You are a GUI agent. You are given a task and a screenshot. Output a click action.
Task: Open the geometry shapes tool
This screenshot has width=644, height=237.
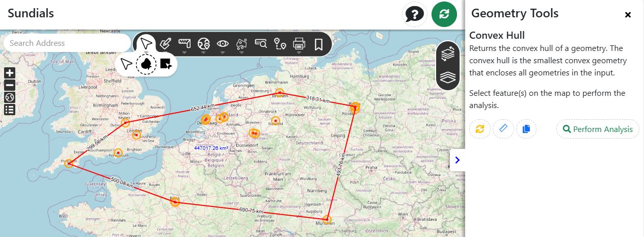point(242,44)
